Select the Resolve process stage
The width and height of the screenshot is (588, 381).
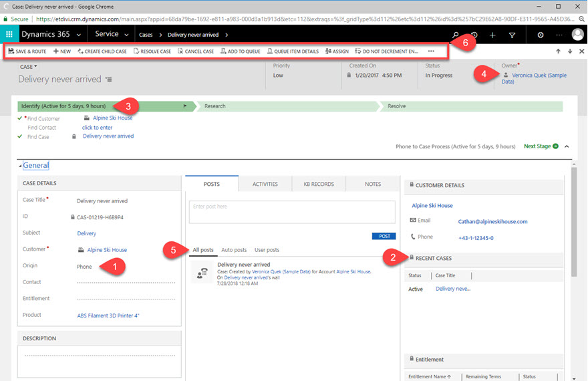click(x=397, y=106)
